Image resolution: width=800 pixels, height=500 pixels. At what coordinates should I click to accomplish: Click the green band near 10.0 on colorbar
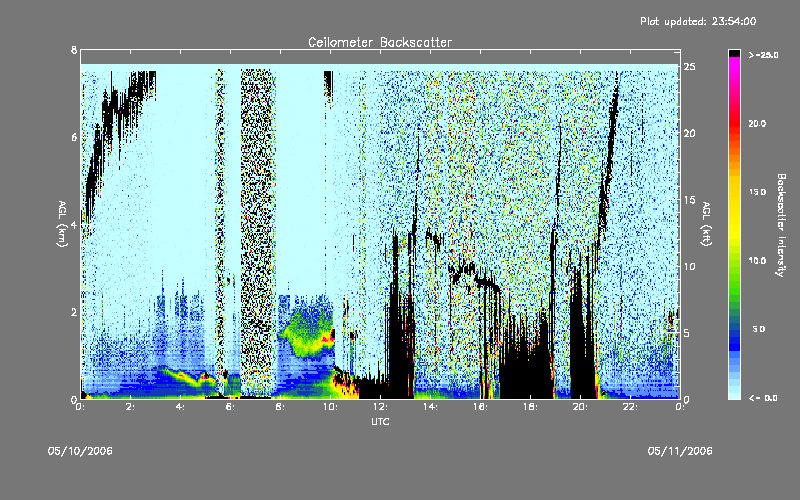(x=734, y=265)
